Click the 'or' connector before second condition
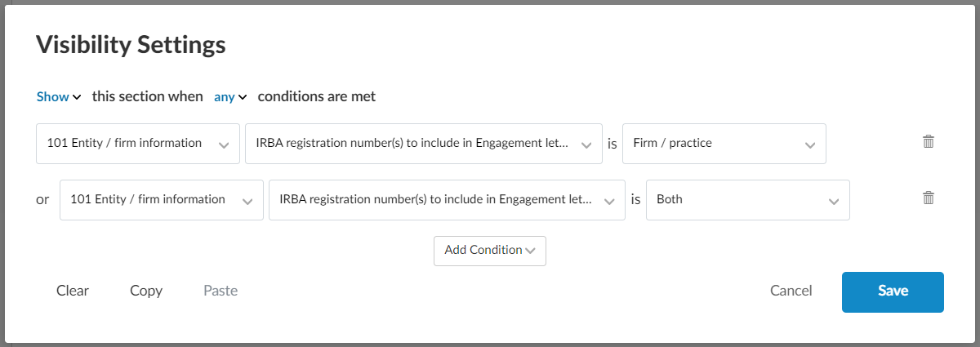980x347 pixels. 42,200
